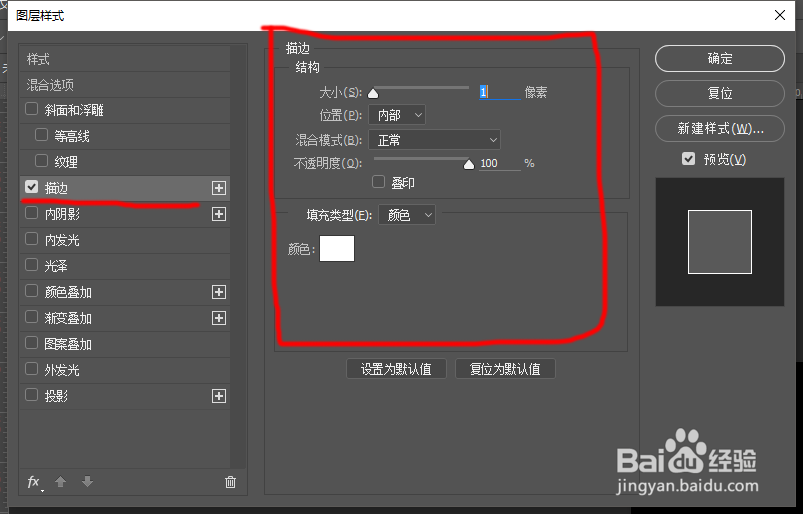
Task: Click the 设置为默认值 button
Action: point(396,369)
